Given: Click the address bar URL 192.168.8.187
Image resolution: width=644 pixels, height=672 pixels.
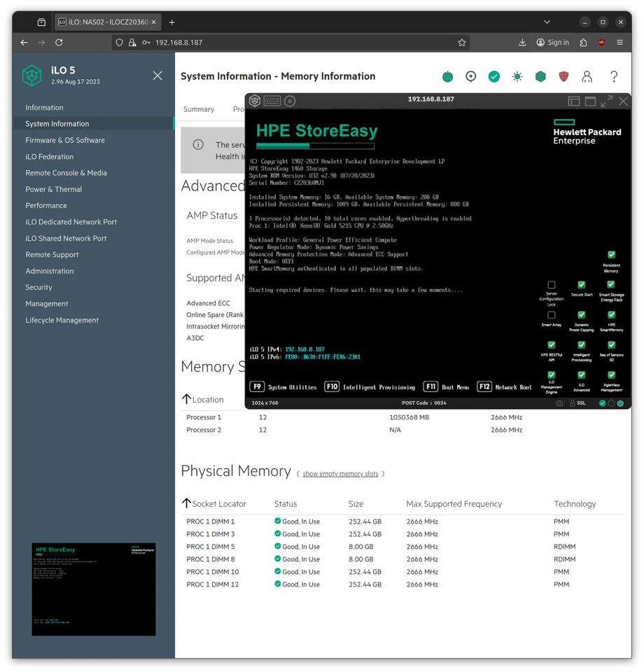Looking at the screenshot, I should [x=178, y=43].
